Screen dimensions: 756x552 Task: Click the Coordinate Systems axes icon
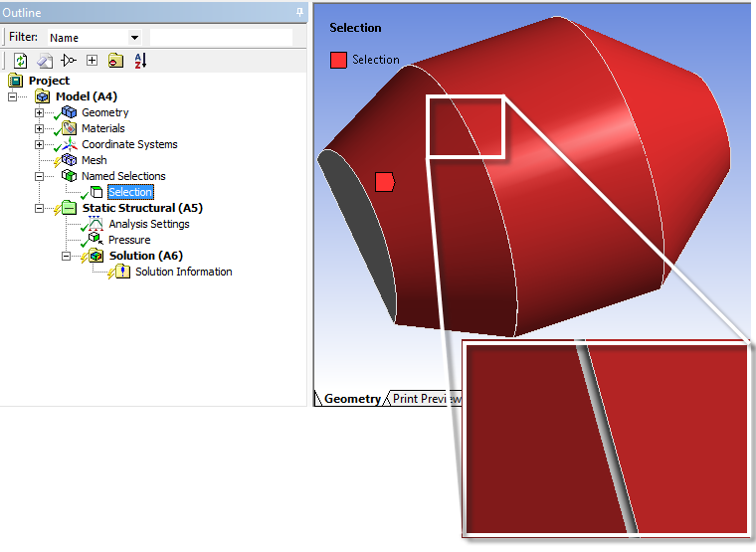(70, 144)
